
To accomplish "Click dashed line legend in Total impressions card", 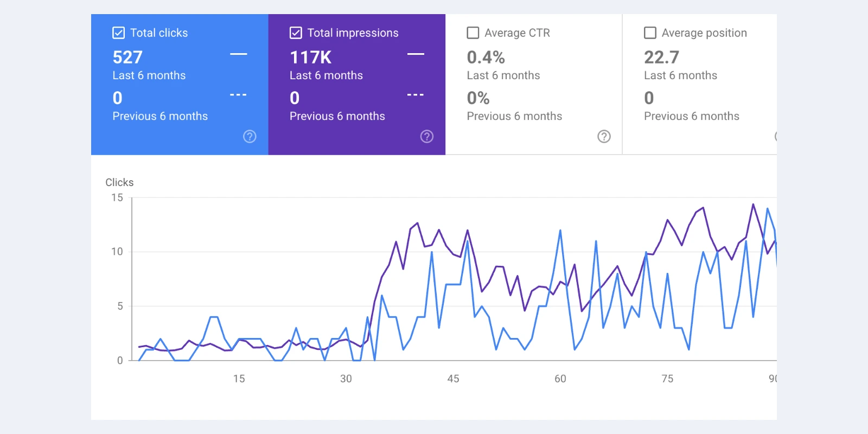I will 416,95.
